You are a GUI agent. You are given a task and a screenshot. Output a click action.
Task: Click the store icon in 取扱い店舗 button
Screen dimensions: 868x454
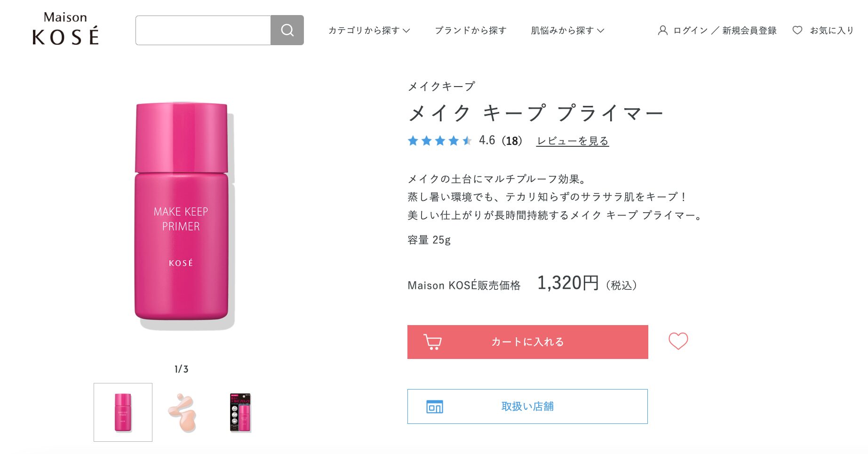[x=434, y=406]
